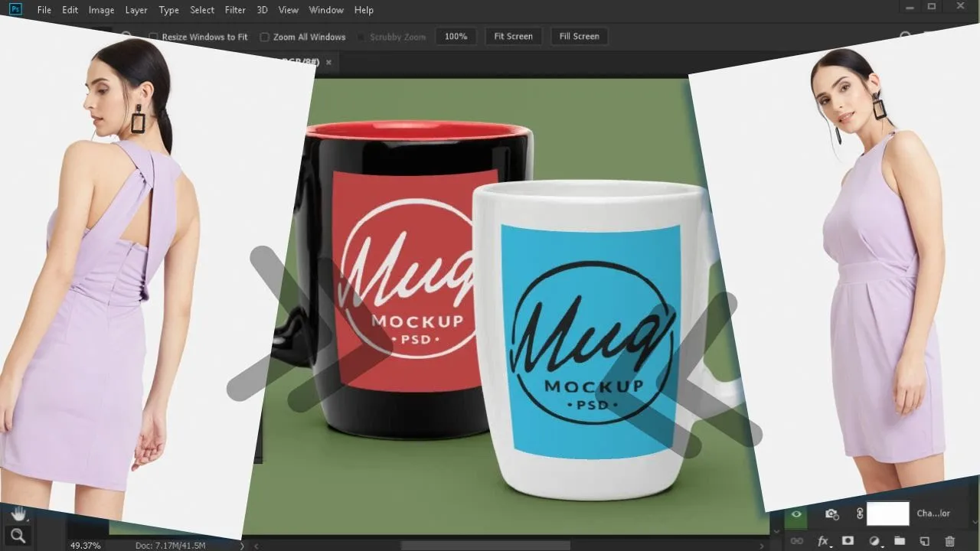Open the Type menu
Screen dimensions: 980x551
click(x=169, y=10)
